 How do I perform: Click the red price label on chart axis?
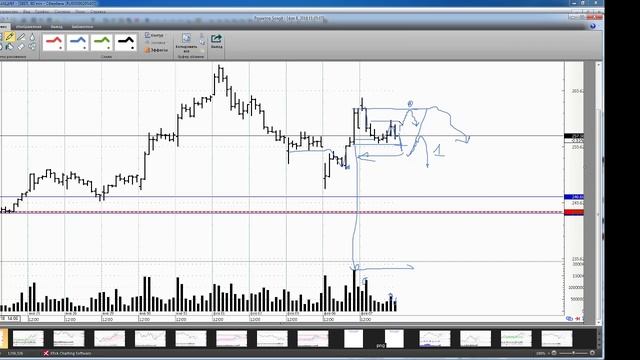pos(574,212)
